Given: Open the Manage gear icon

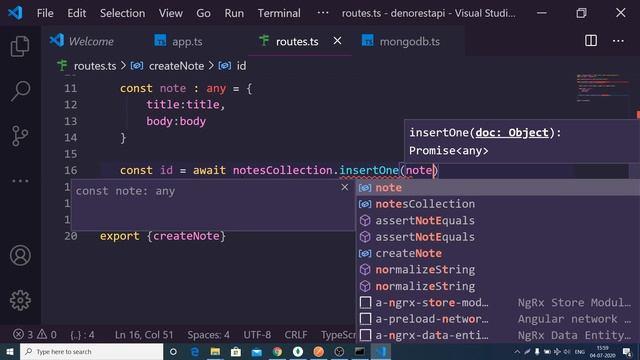Looking at the screenshot, I should click(x=20, y=300).
